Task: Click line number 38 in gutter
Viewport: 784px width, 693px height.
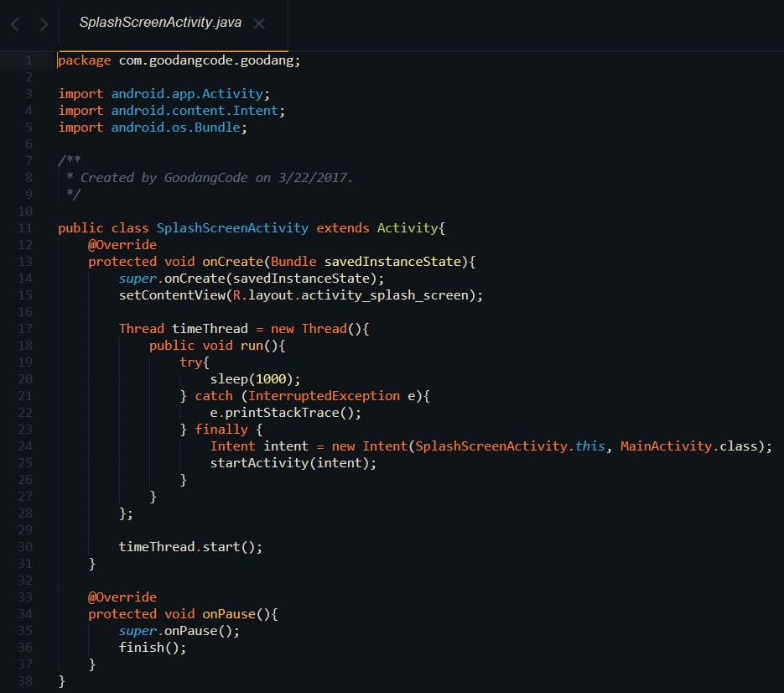Action: (25, 681)
